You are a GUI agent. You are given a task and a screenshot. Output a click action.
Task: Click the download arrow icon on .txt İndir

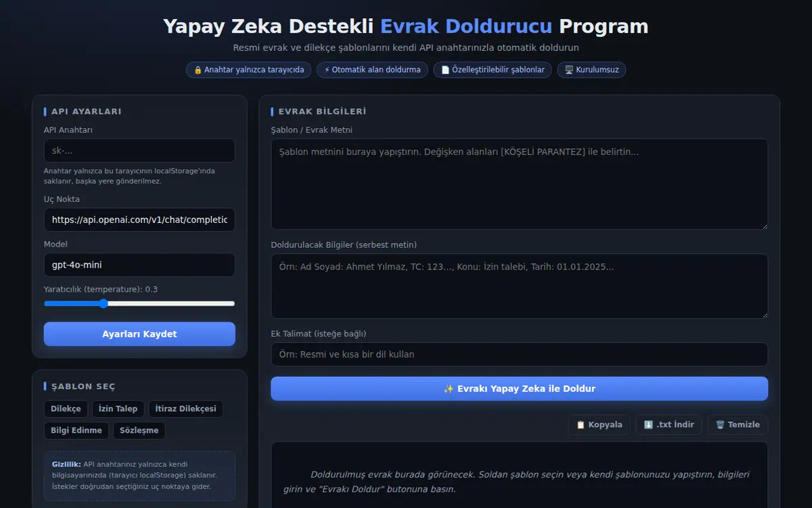click(648, 425)
